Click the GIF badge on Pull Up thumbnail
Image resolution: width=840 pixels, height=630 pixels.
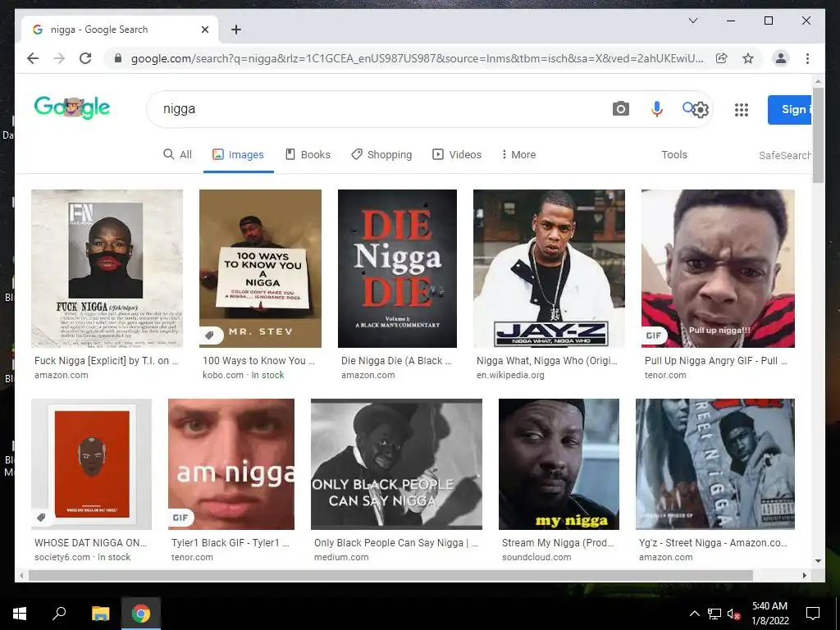tap(654, 336)
